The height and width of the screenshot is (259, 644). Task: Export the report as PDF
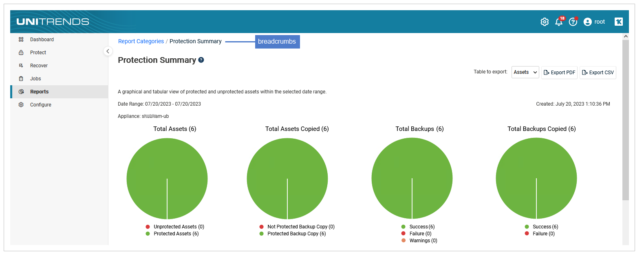(559, 73)
